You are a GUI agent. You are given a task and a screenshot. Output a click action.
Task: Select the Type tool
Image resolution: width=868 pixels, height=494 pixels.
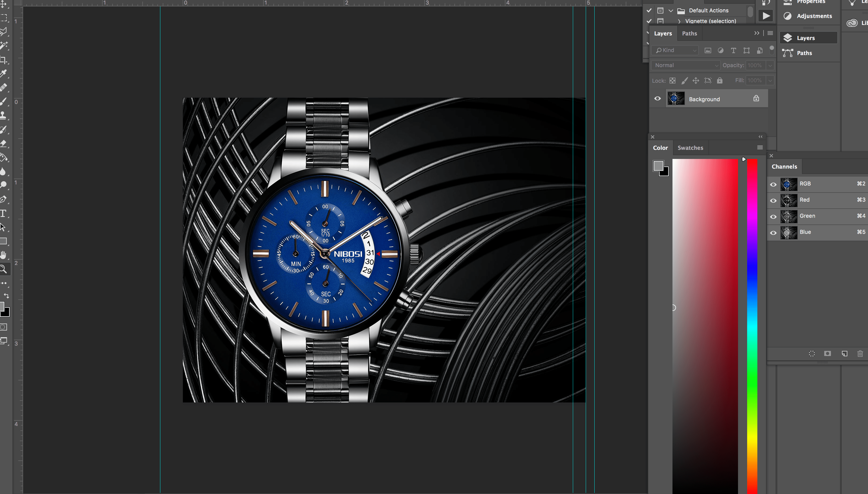pos(3,213)
